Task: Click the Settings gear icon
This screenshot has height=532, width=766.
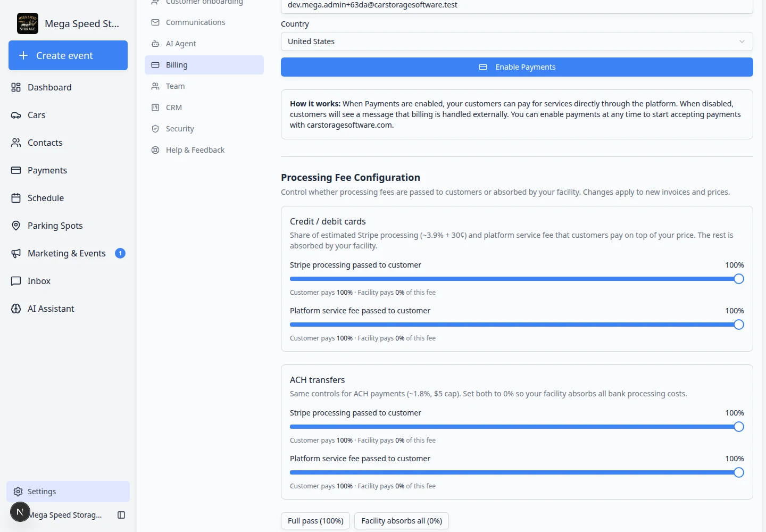Action: click(18, 492)
